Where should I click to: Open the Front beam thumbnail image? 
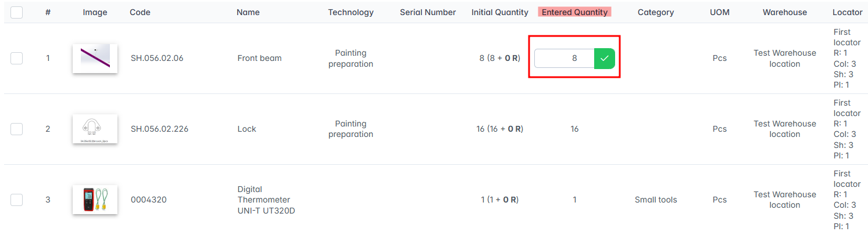coord(95,59)
